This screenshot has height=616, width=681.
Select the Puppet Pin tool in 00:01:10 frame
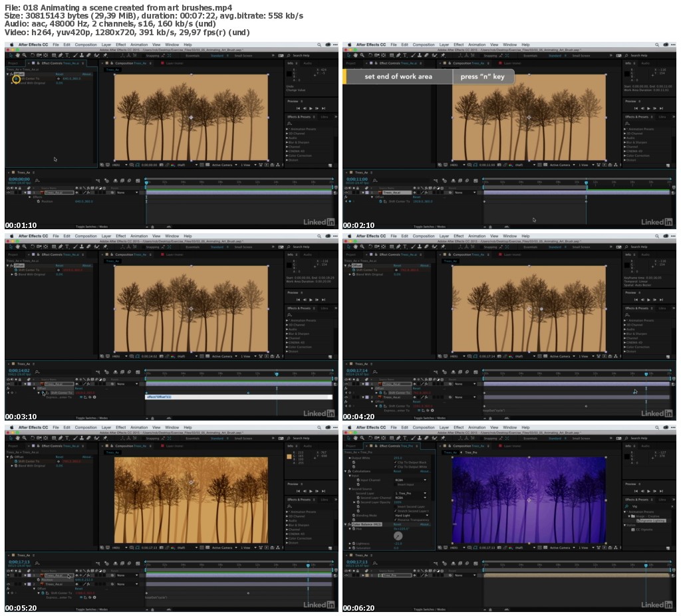click(x=104, y=55)
